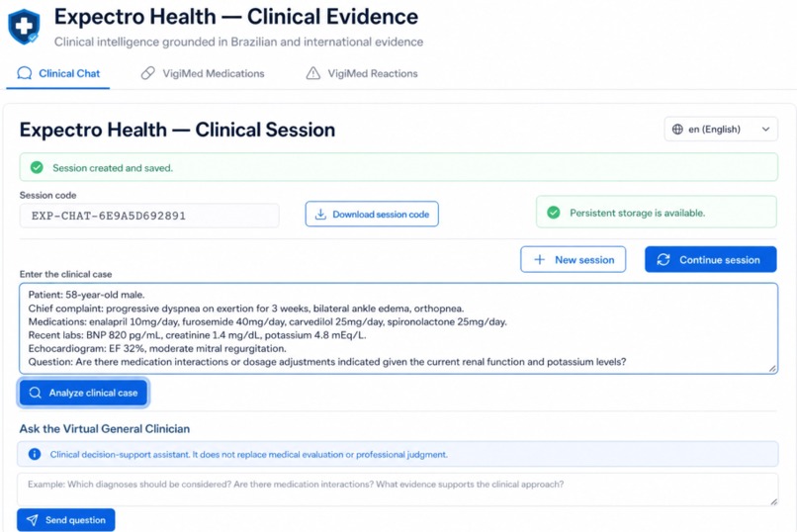Viewport: 797px width, 532px height.
Task: Click the 'Question: Are there medication interactions' line
Action: coord(327,362)
